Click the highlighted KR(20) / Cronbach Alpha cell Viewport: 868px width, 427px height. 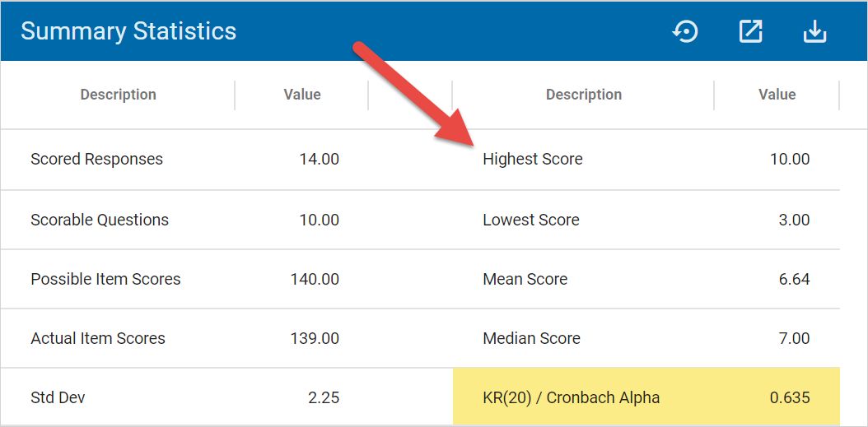(x=571, y=397)
